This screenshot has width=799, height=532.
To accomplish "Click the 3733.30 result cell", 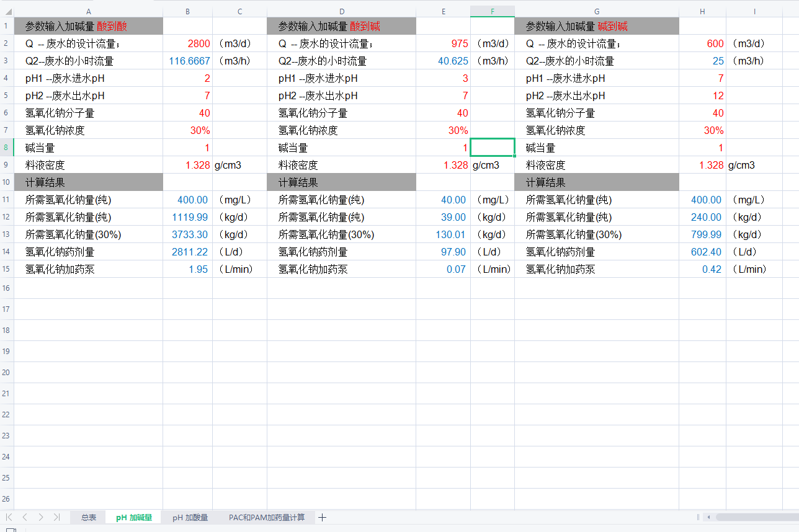I will click(x=187, y=234).
